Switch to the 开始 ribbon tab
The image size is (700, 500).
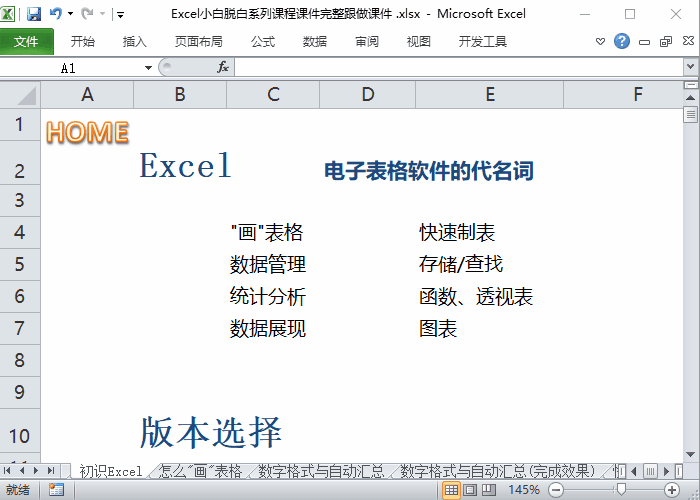tap(83, 42)
